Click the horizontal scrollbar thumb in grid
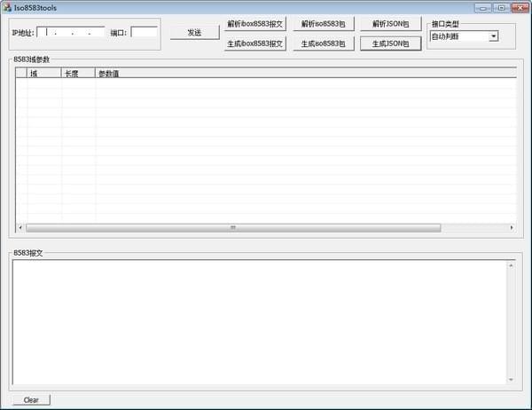 tap(233, 227)
